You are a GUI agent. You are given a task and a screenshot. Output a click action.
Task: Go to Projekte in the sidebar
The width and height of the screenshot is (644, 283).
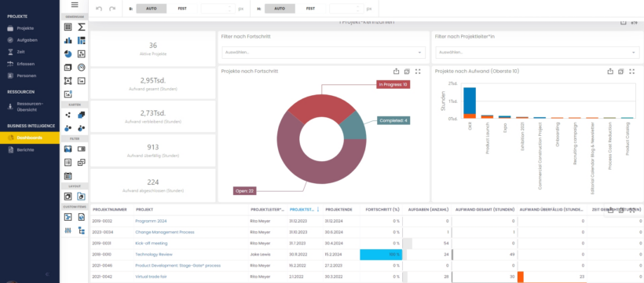coord(25,28)
